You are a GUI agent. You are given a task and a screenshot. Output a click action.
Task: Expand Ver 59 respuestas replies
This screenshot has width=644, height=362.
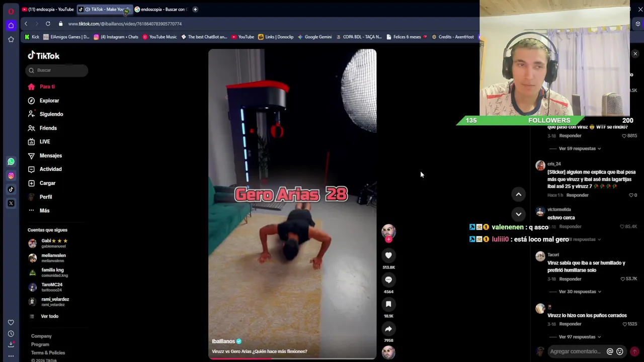click(x=580, y=149)
